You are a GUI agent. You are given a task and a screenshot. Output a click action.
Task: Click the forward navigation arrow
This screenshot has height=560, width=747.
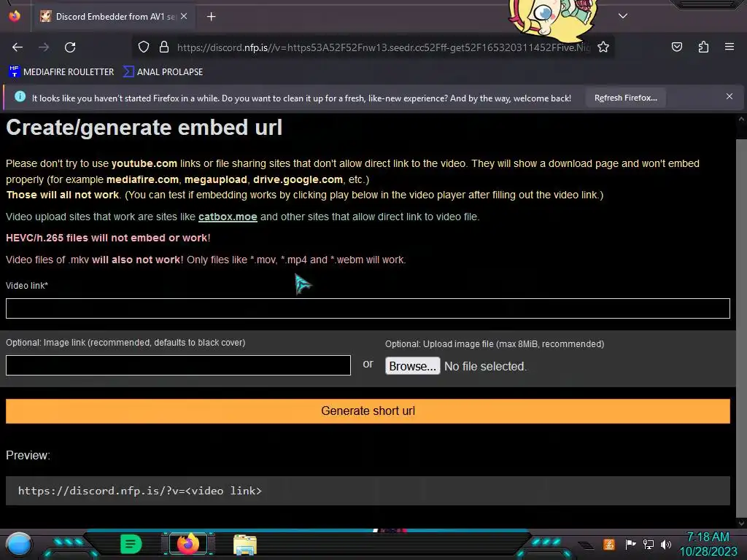pyautogui.click(x=44, y=47)
